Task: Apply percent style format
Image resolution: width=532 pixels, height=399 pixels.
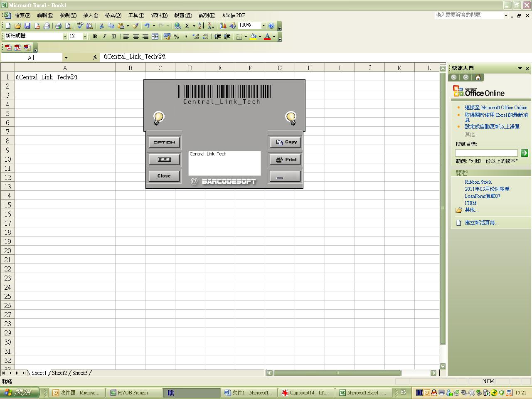Action: pos(177,37)
